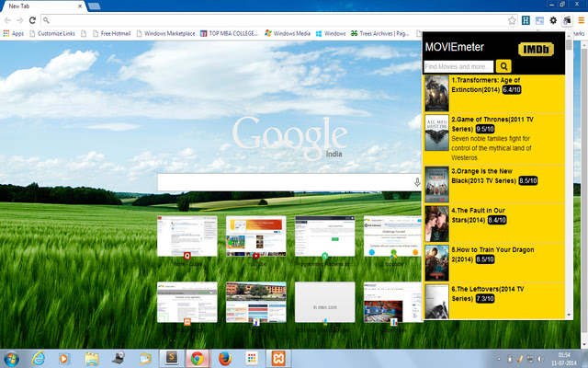Open XAMPP from the taskbar

278,359
